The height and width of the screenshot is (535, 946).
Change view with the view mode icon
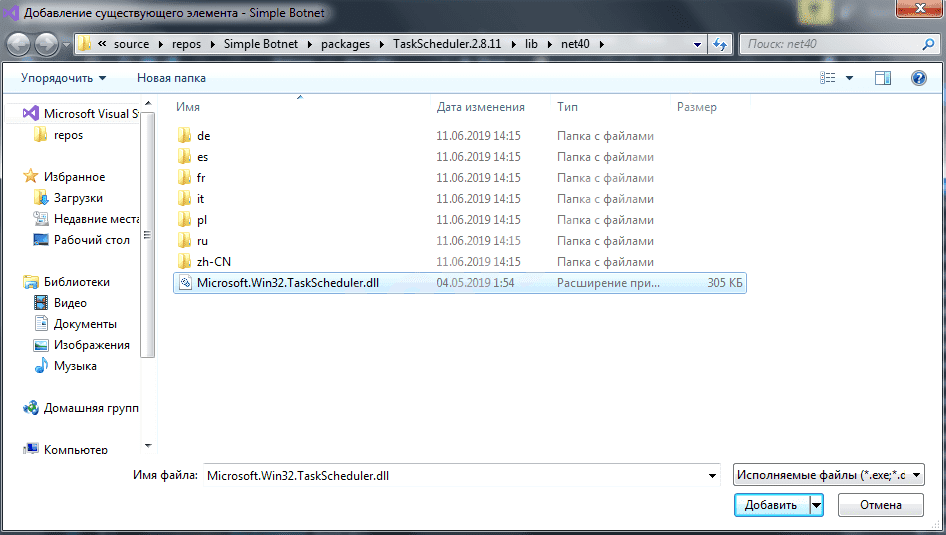pyautogui.click(x=828, y=78)
